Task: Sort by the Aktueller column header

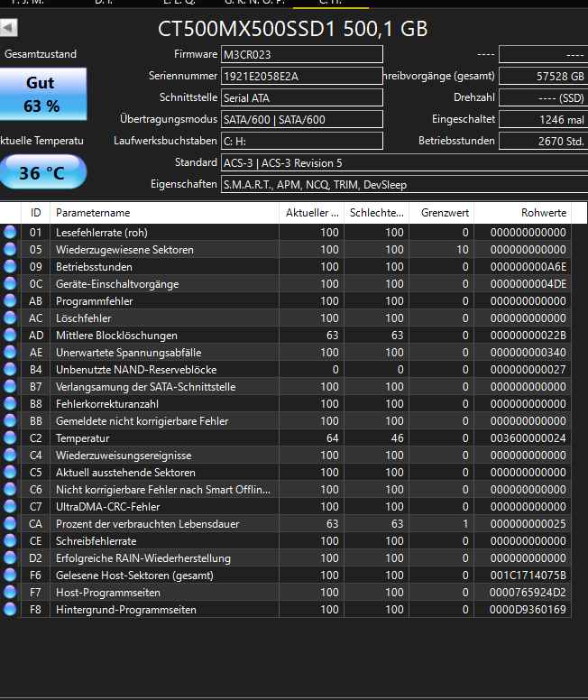Action: pos(312,213)
